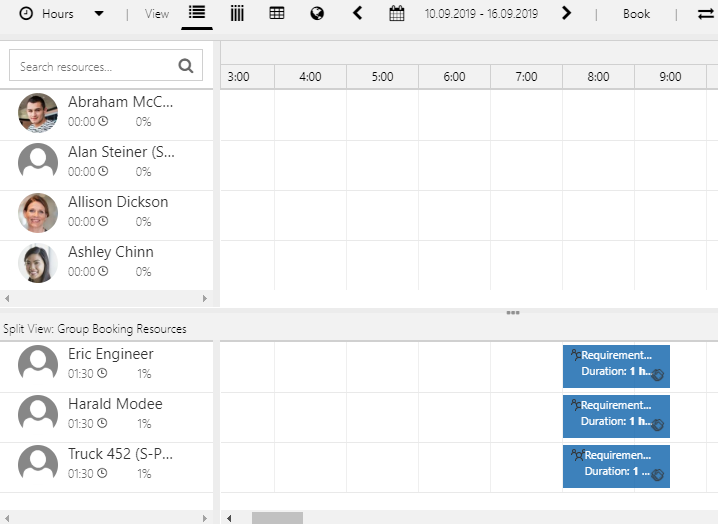Click the 9:00 time column header

coord(670,76)
